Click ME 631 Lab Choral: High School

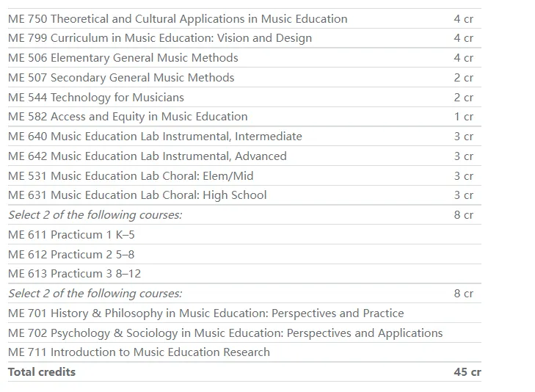coord(137,195)
